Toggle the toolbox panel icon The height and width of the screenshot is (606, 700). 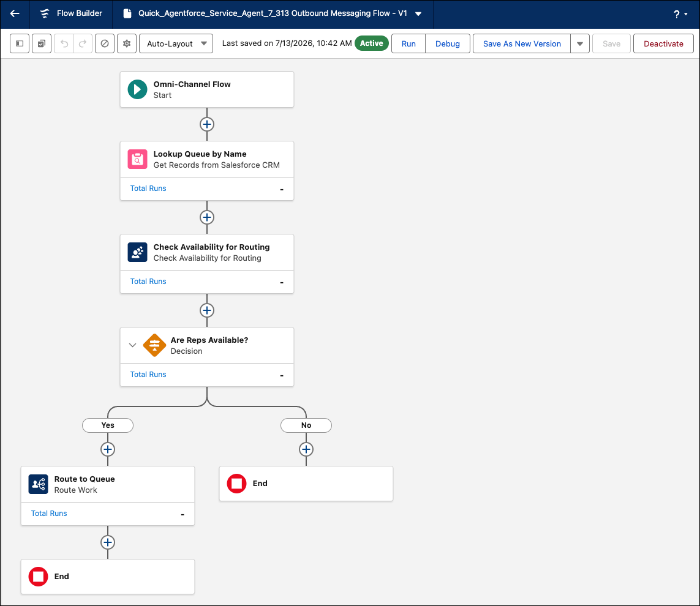pyautogui.click(x=20, y=43)
